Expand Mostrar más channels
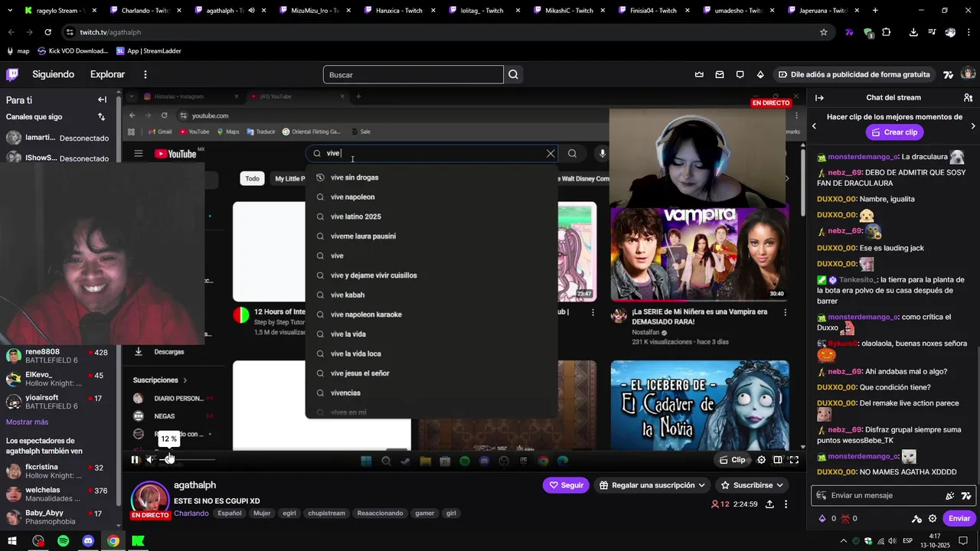 [x=27, y=422]
